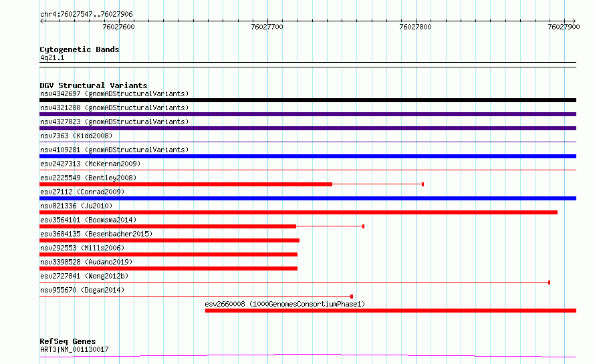Image resolution: width=595 pixels, height=364 pixels.
Task: Click esv2427313 (McKernan2009) label
Action: coord(90,164)
